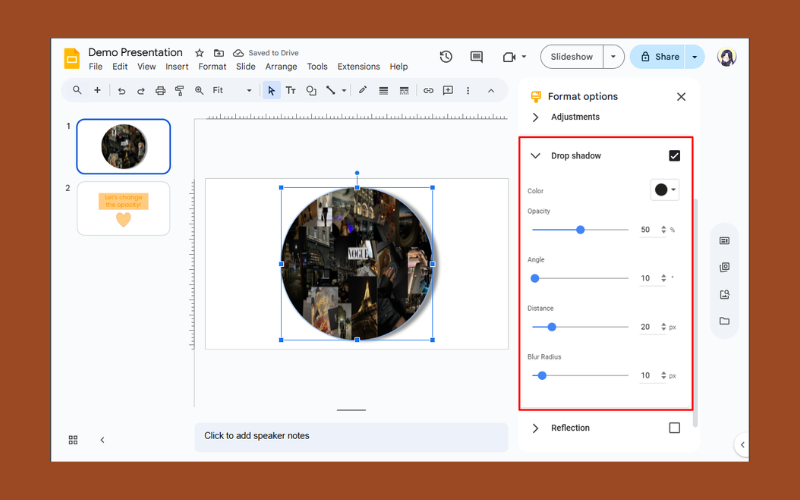Add a new slide with plus icon
This screenshot has height=500, width=800.
tap(97, 90)
